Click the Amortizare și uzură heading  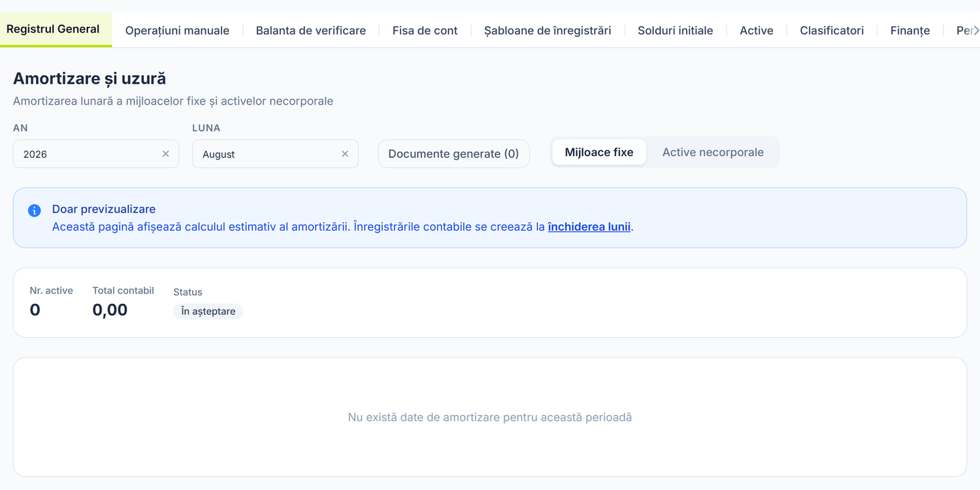point(90,78)
